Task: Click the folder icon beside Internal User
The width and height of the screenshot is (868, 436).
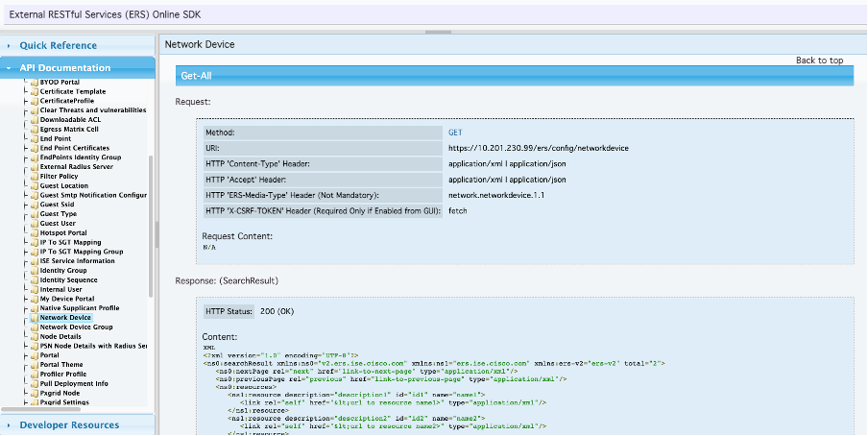Action: pyautogui.click(x=35, y=290)
